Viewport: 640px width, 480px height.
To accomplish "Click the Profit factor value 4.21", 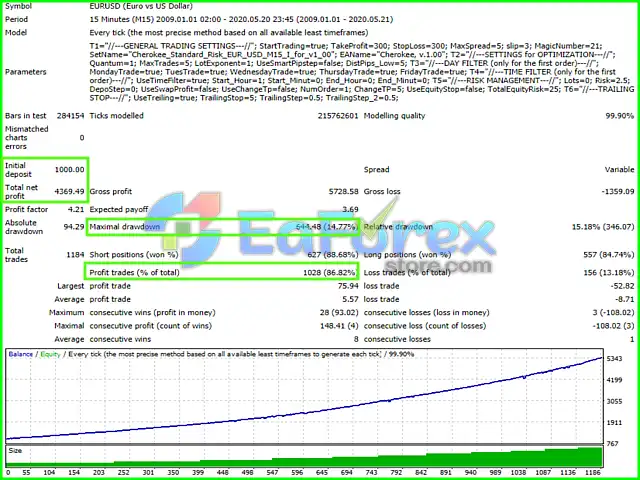I will coord(77,209).
